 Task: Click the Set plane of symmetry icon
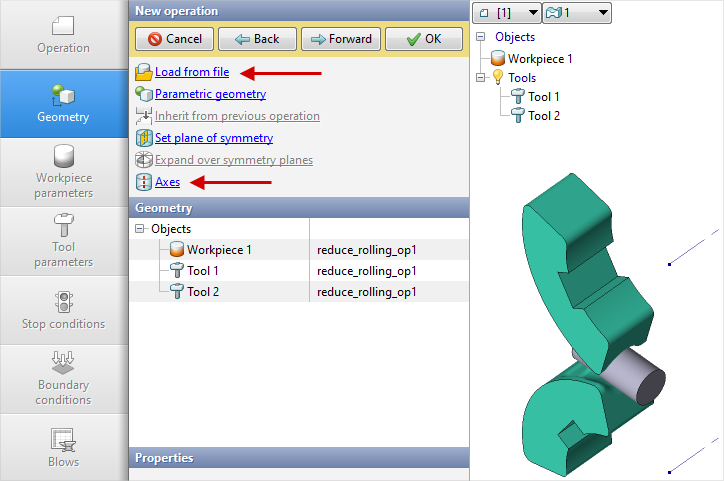pyautogui.click(x=144, y=138)
